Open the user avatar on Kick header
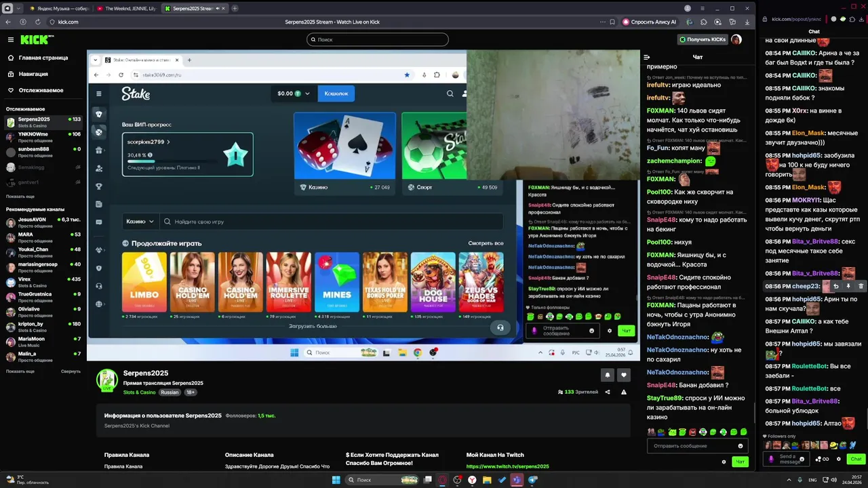 click(x=736, y=39)
